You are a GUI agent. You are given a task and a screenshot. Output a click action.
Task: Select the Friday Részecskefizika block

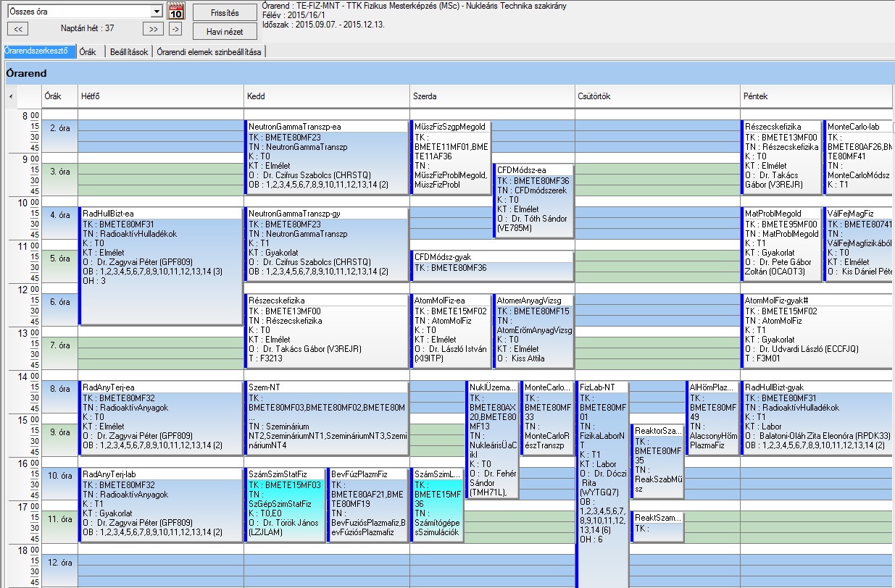(x=782, y=157)
